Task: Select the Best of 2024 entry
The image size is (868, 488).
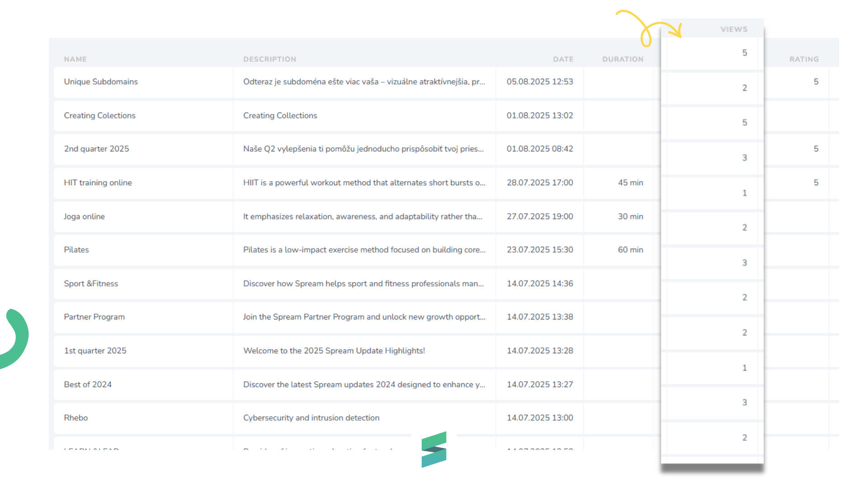Action: pyautogui.click(x=88, y=385)
